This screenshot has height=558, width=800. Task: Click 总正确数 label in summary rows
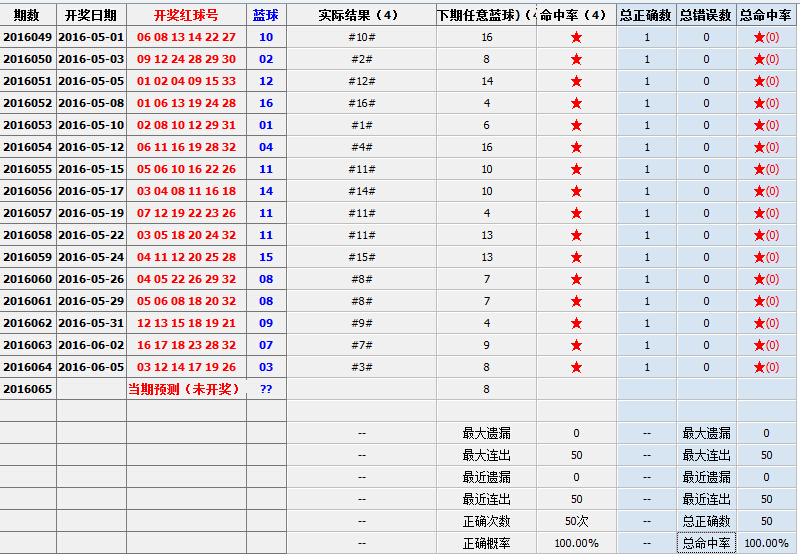pos(707,521)
